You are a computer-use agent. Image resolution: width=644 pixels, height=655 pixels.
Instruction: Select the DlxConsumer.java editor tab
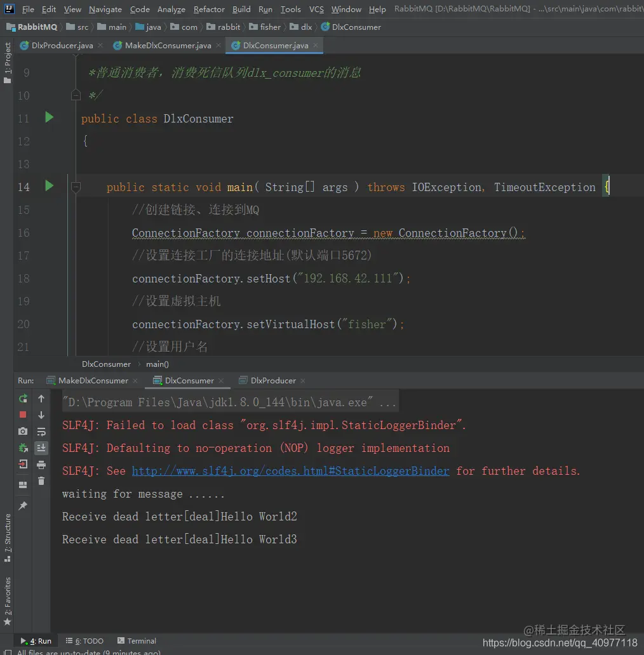click(276, 45)
